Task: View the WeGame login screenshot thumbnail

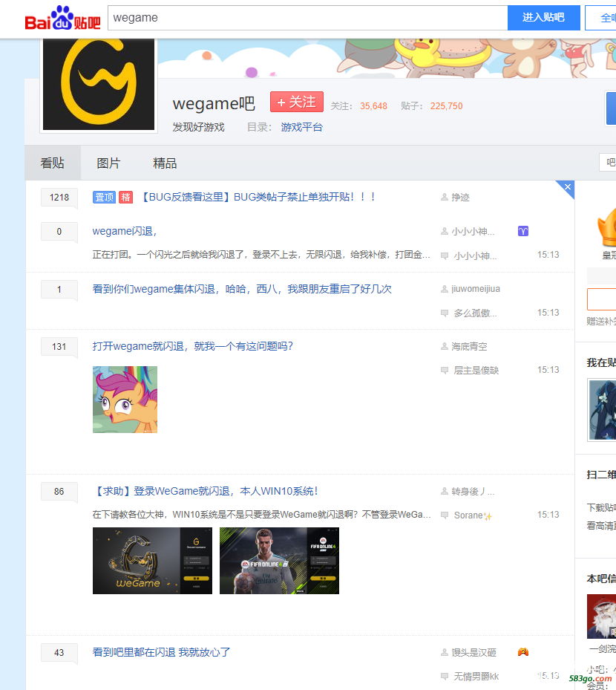Action: 153,561
